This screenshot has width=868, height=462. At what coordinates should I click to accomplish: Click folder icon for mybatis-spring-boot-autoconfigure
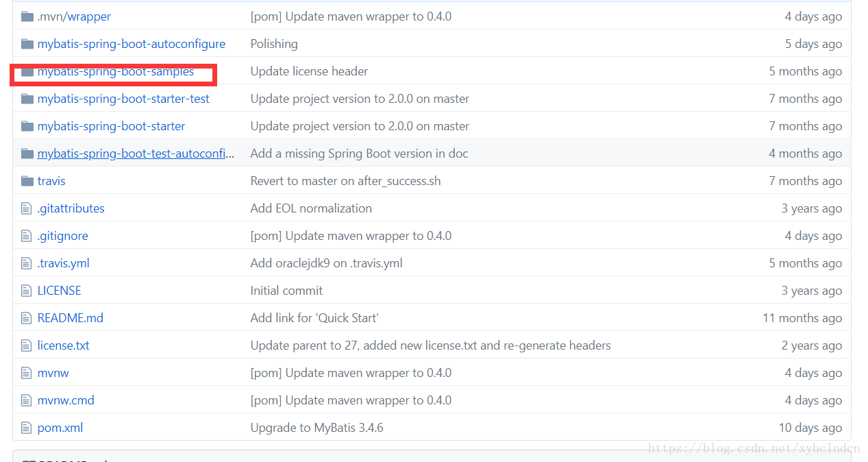(x=27, y=44)
